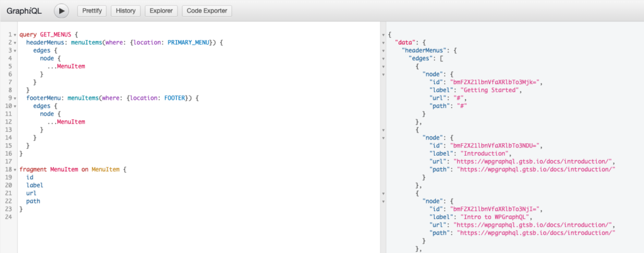
Task: Collapse the "data" object in results
Action: pyautogui.click(x=384, y=42)
